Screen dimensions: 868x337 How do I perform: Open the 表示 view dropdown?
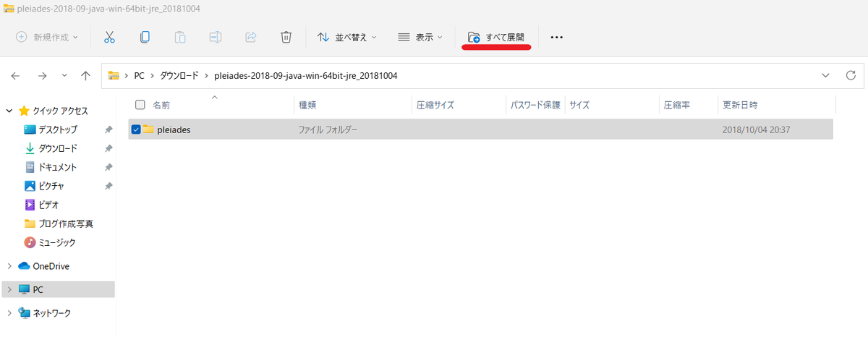coord(420,37)
